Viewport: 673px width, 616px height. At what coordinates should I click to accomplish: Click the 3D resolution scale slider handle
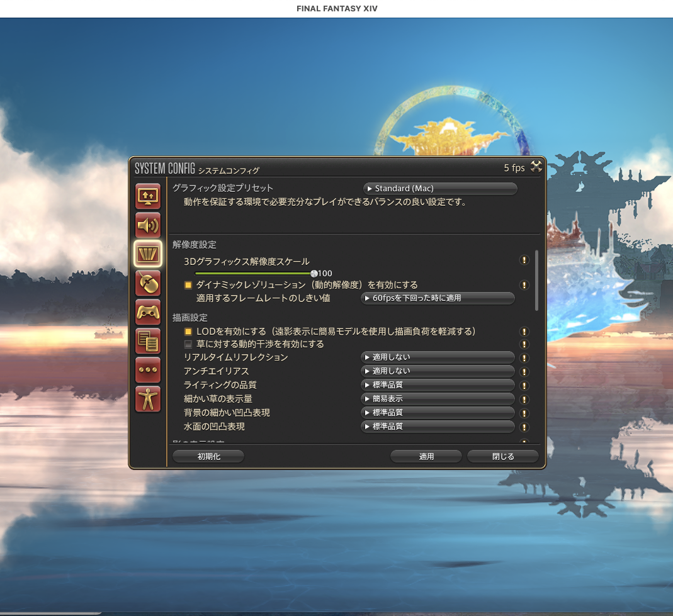[x=314, y=273]
